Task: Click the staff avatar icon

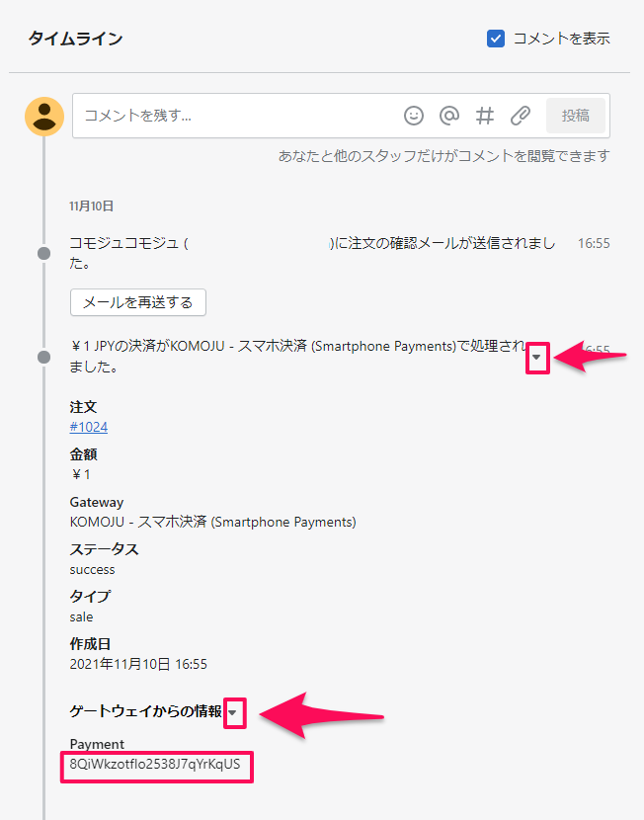Action: pyautogui.click(x=44, y=117)
